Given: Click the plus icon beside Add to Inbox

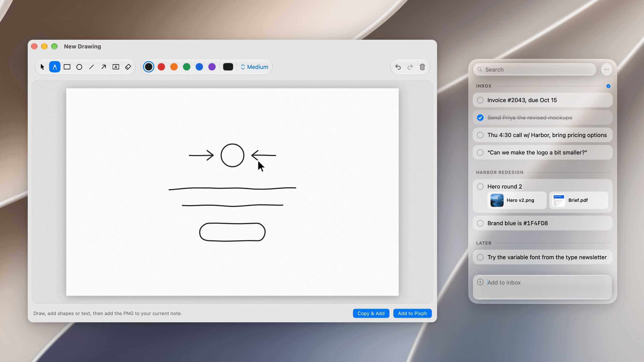Looking at the screenshot, I should point(480,282).
